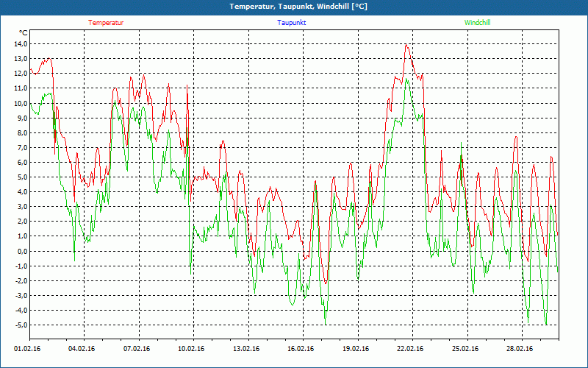588x368 pixels.
Task: Click the 13.02.16 date label
Action: [x=246, y=349]
